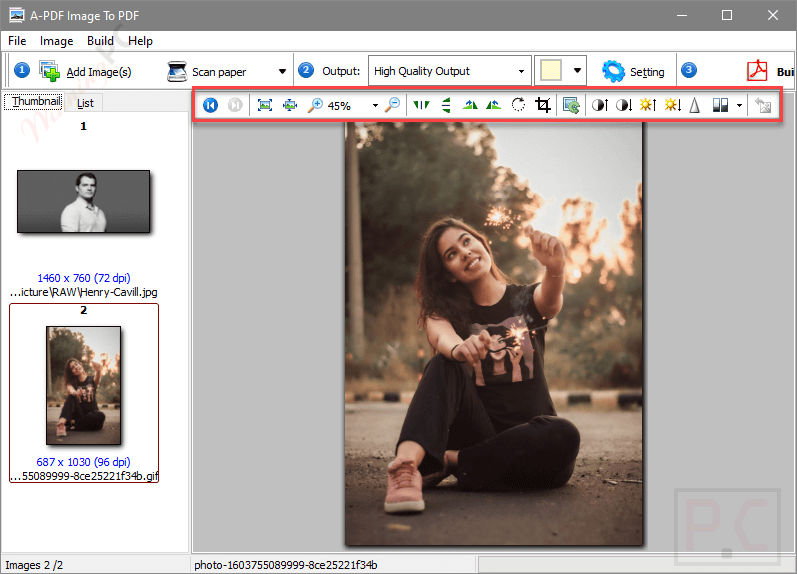Open the File menu
The image size is (797, 574).
point(17,41)
